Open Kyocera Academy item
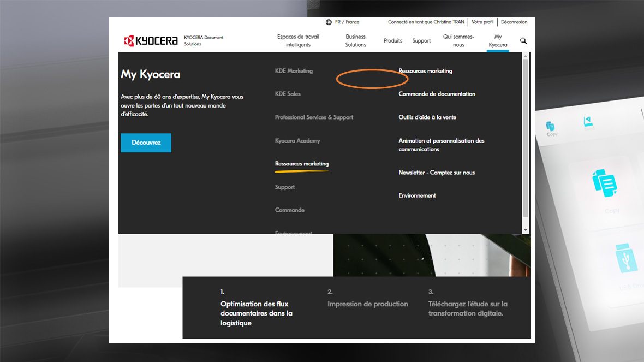This screenshot has width=644, height=362. [x=297, y=140]
